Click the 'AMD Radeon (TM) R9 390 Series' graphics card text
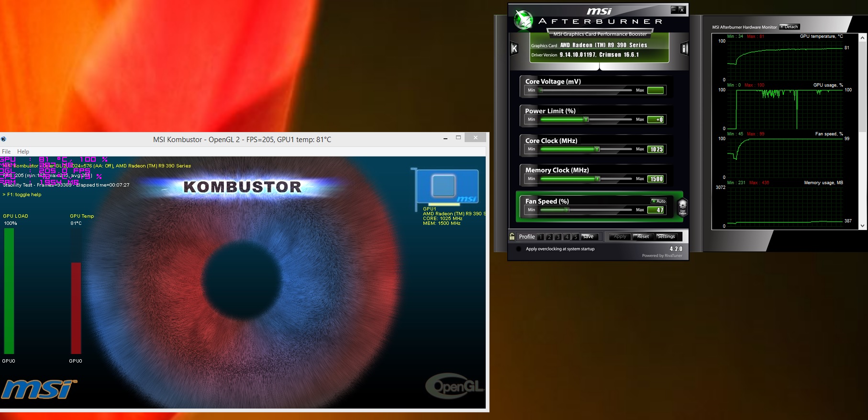This screenshot has height=420, width=868. click(604, 45)
